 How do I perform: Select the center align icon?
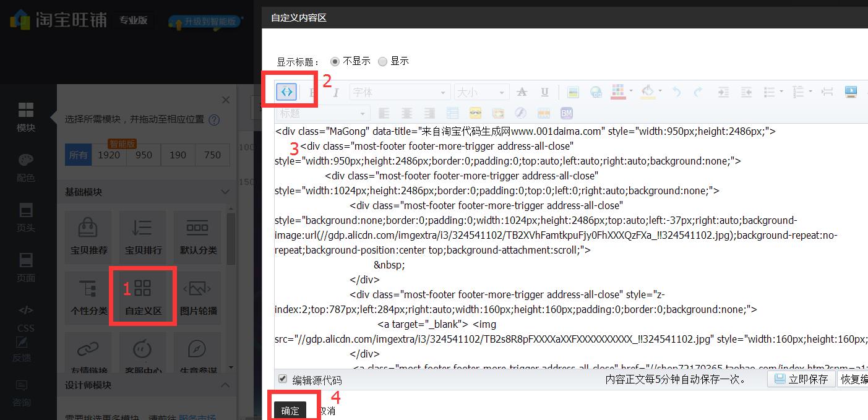pyautogui.click(x=407, y=112)
